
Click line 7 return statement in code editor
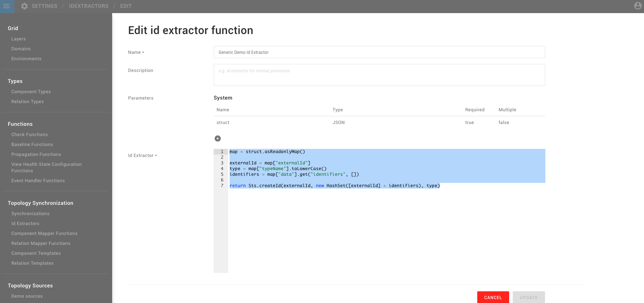[335, 186]
